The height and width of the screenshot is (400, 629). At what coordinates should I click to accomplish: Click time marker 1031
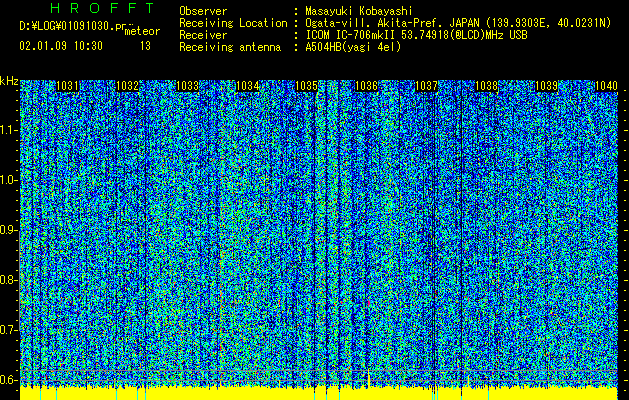(67, 85)
